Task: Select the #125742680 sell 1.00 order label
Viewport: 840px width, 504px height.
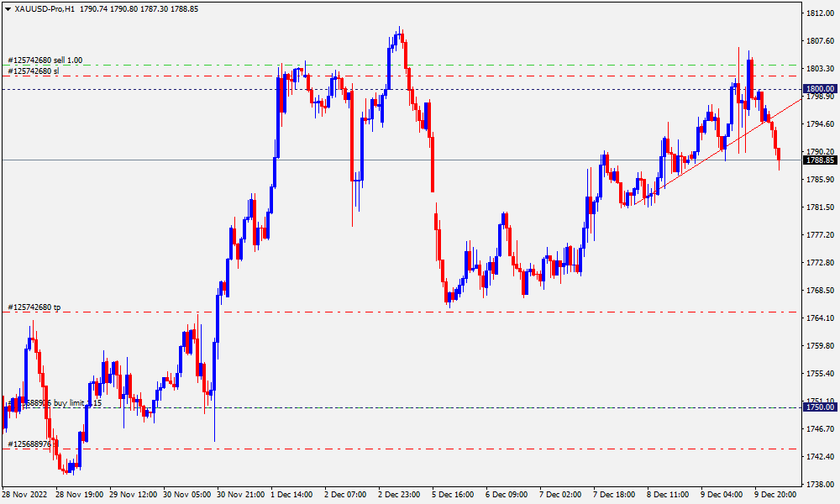Action: (x=45, y=60)
